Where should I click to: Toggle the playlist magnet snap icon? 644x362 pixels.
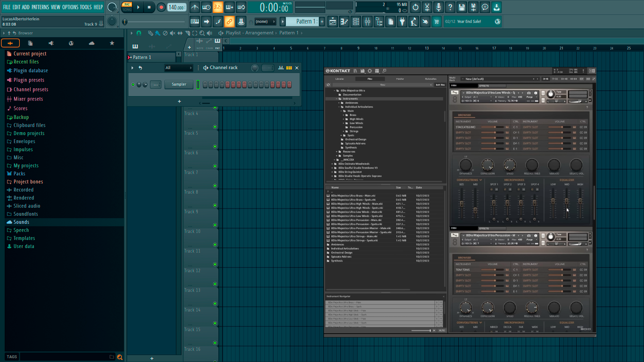coord(139,33)
